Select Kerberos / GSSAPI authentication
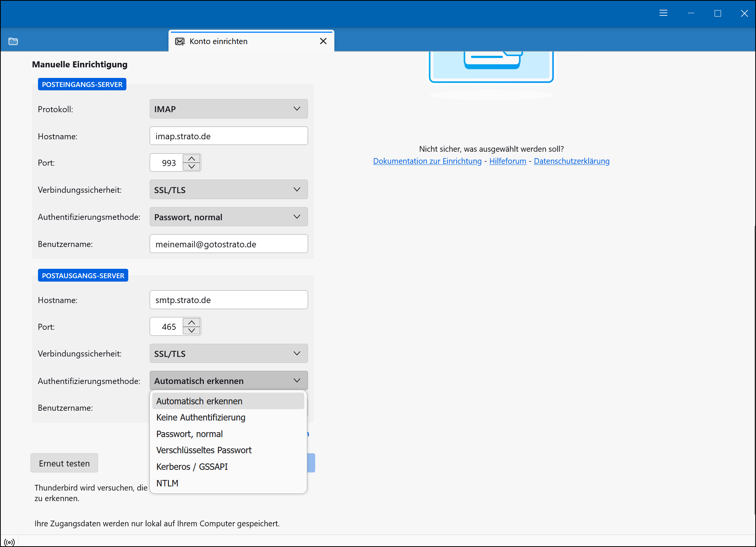The height and width of the screenshot is (547, 756). pos(192,467)
